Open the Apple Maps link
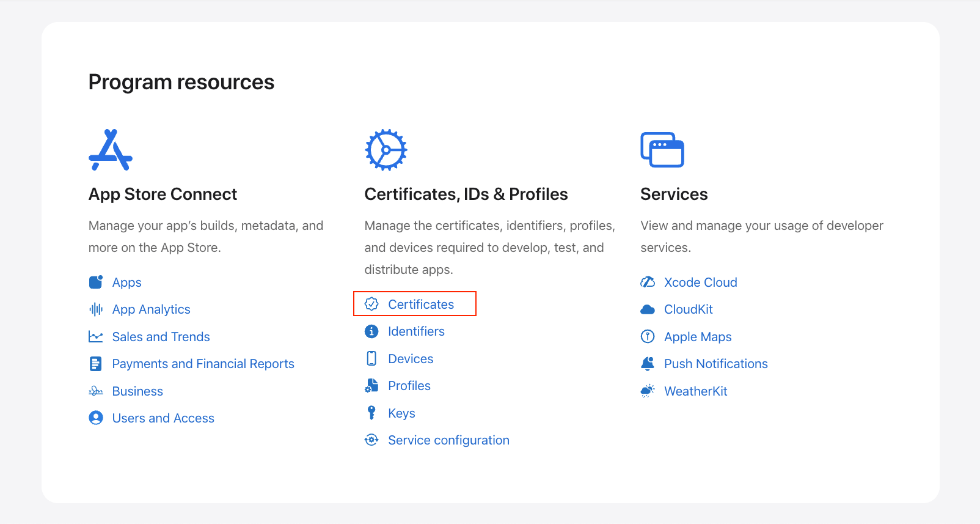Screen dimensions: 980x524 tap(698, 337)
